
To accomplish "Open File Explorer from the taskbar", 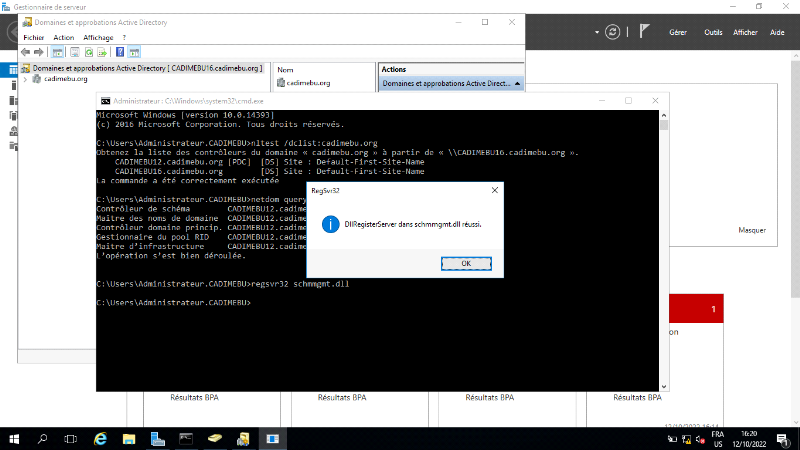I will (x=129, y=438).
